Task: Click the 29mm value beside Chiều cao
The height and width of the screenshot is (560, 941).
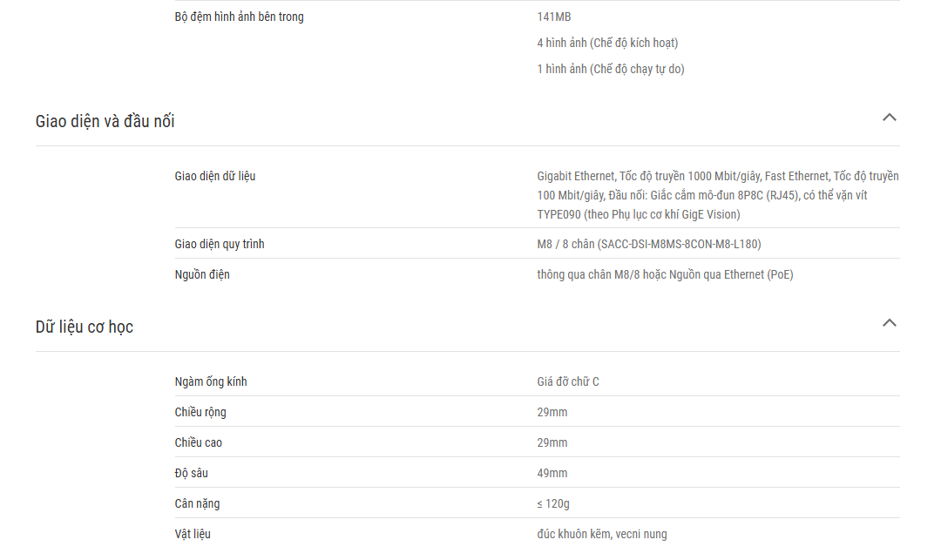Action: point(552,443)
